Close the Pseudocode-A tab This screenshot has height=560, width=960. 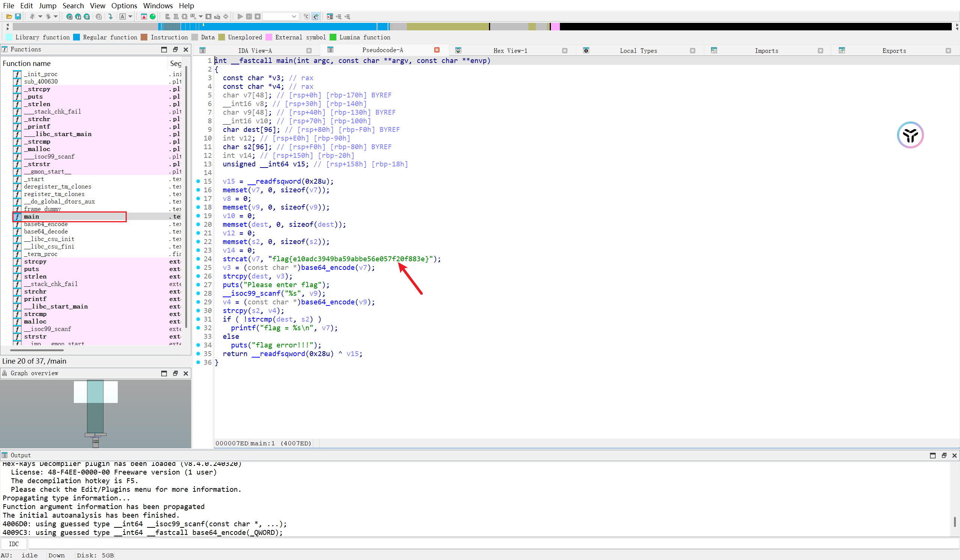(x=436, y=50)
